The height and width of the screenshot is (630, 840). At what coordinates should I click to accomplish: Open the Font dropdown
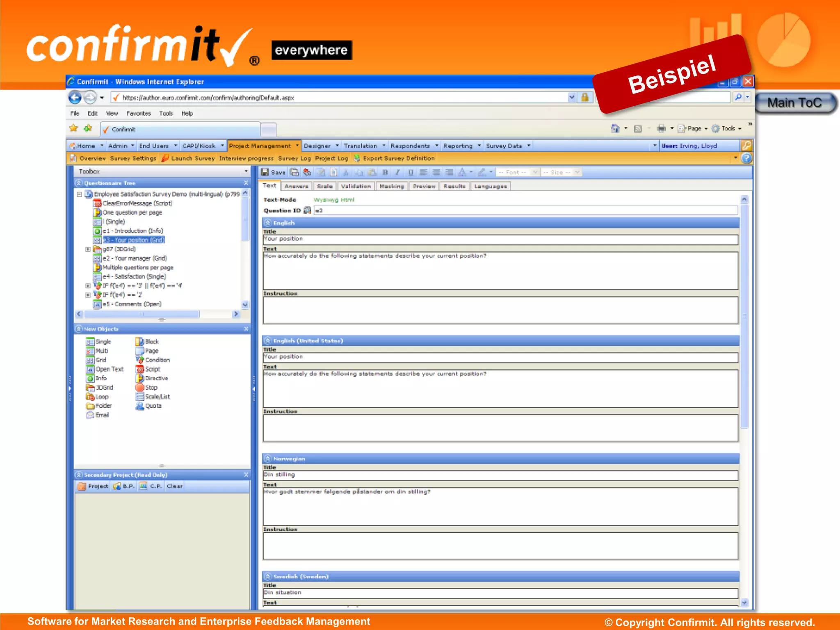(518, 172)
